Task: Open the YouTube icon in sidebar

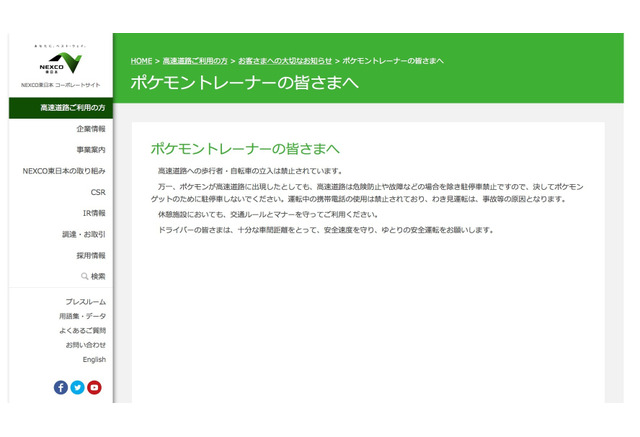Action: [x=94, y=387]
